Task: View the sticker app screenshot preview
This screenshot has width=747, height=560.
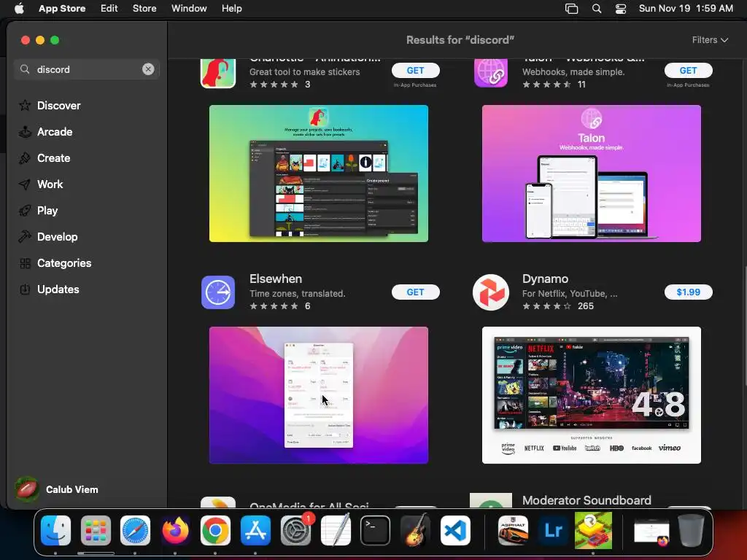Action: [319, 174]
